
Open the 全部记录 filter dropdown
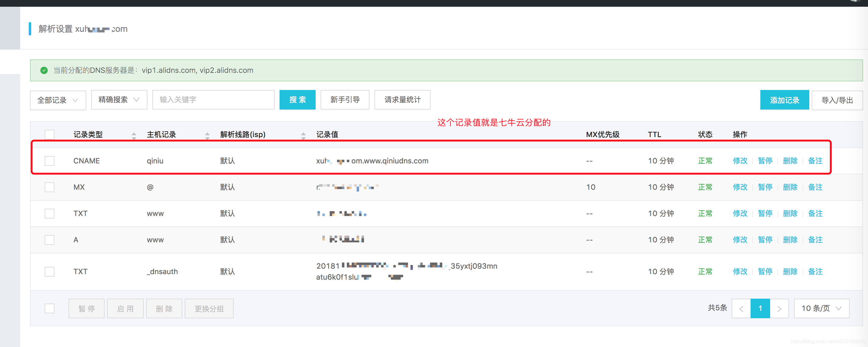pyautogui.click(x=58, y=100)
